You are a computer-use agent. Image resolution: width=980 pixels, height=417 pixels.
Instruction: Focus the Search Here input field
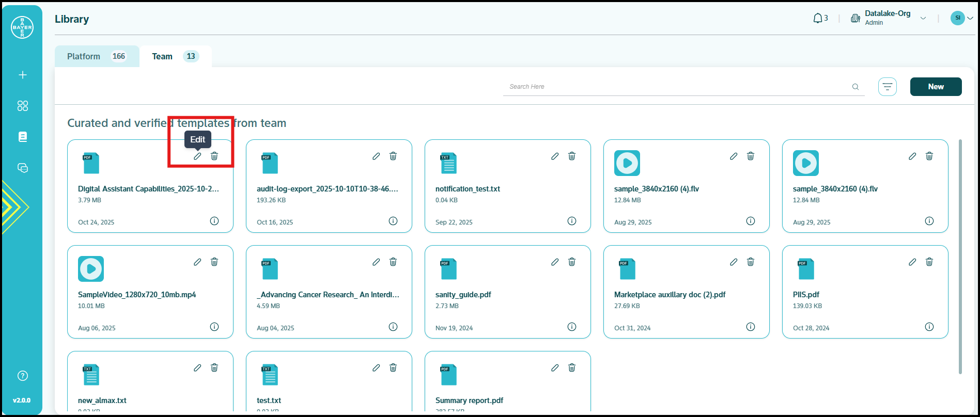tap(677, 87)
